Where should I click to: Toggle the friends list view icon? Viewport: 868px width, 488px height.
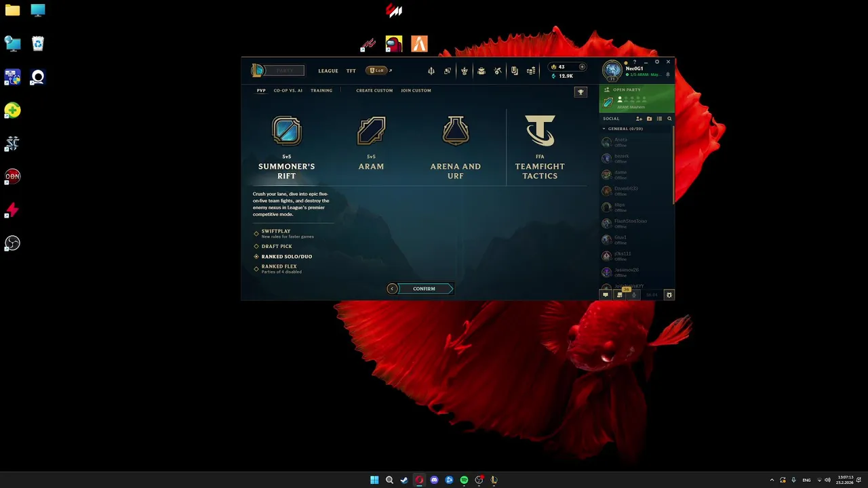659,119
